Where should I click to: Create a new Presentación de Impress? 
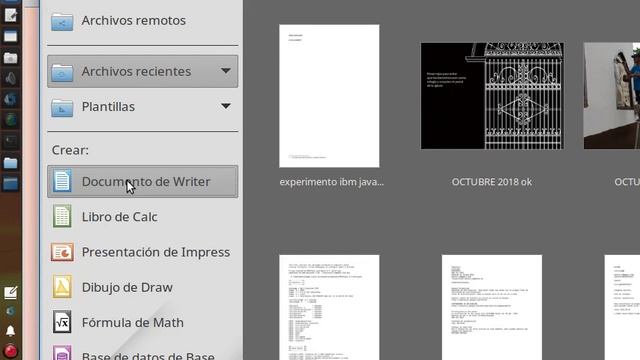[x=142, y=252]
